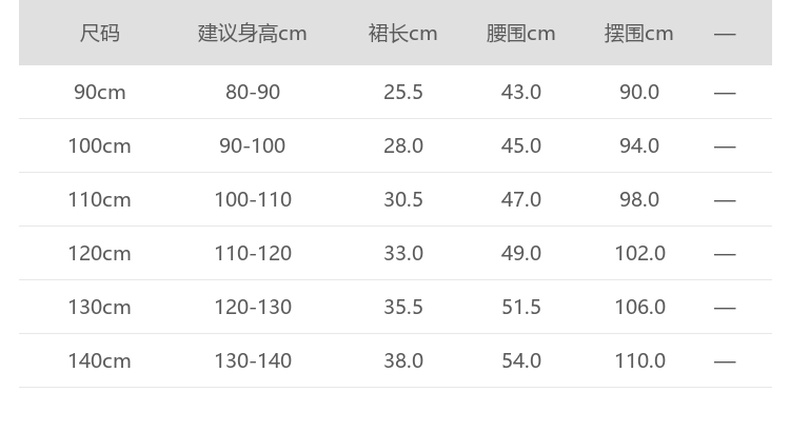Select the 140cm size row label
This screenshot has width=790, height=431.
tap(99, 361)
